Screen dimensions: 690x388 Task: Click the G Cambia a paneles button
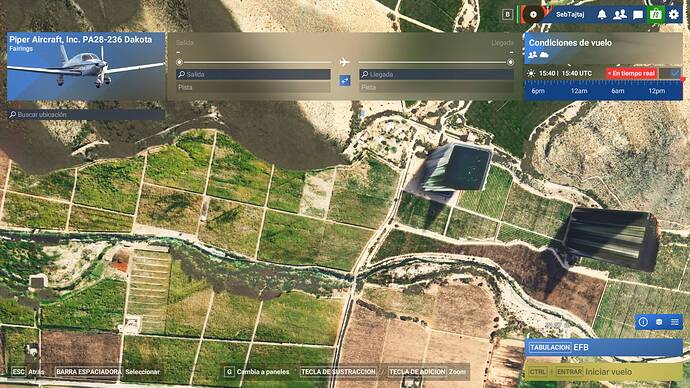point(257,372)
